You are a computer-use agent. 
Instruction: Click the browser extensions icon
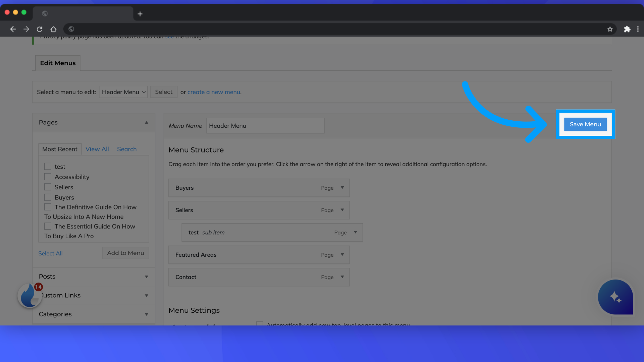pos(627,29)
